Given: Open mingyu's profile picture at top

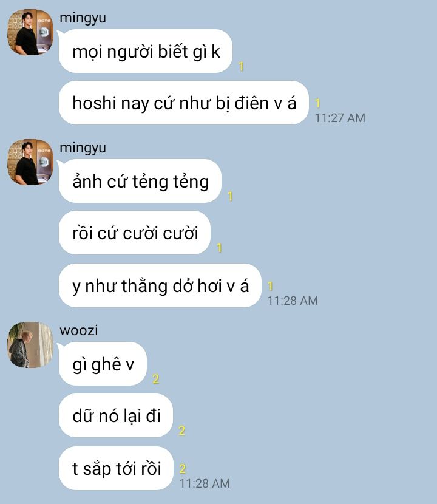Looking at the screenshot, I should click(x=30, y=32).
